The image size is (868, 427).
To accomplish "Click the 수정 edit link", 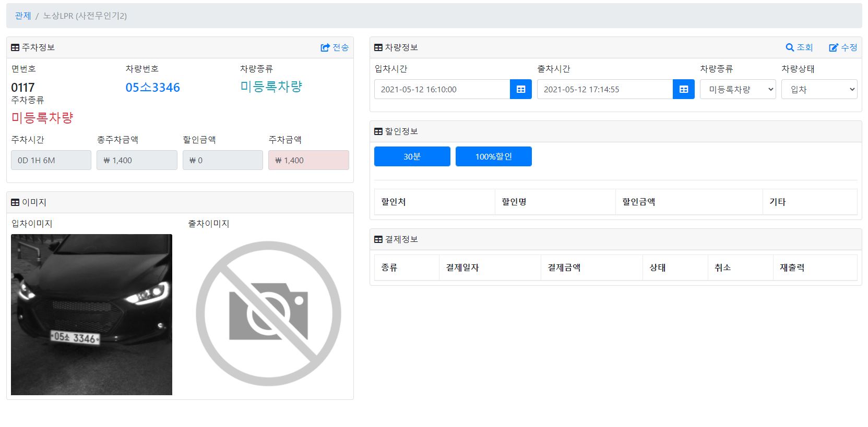I will (x=843, y=47).
